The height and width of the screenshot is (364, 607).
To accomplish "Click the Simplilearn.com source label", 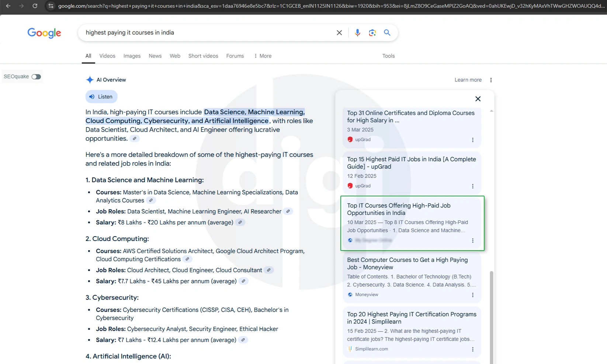I will click(371, 349).
